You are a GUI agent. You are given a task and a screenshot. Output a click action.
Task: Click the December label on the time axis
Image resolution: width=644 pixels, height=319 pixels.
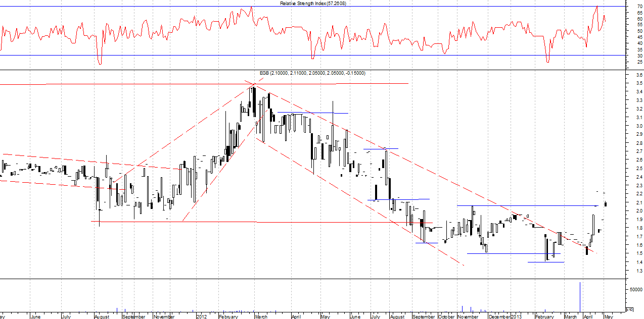click(x=499, y=317)
